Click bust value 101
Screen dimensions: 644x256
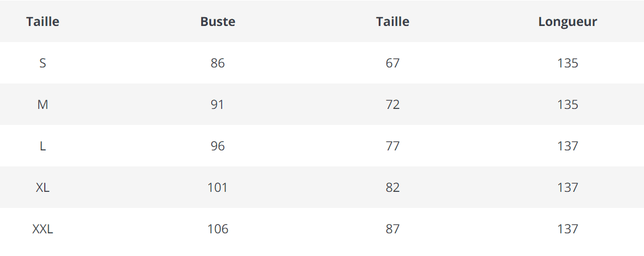point(218,187)
